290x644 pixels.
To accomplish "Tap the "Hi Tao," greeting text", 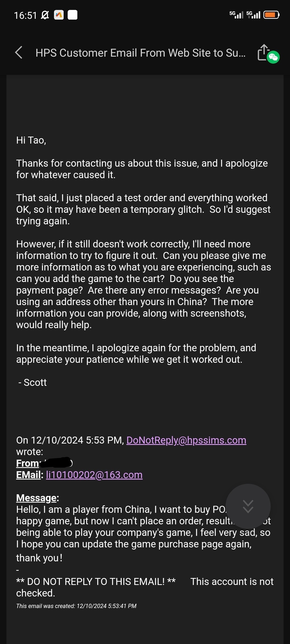I will pyautogui.click(x=31, y=140).
